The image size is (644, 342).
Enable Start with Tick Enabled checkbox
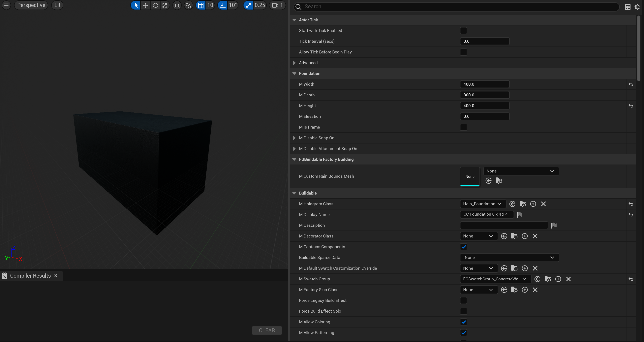tap(463, 30)
